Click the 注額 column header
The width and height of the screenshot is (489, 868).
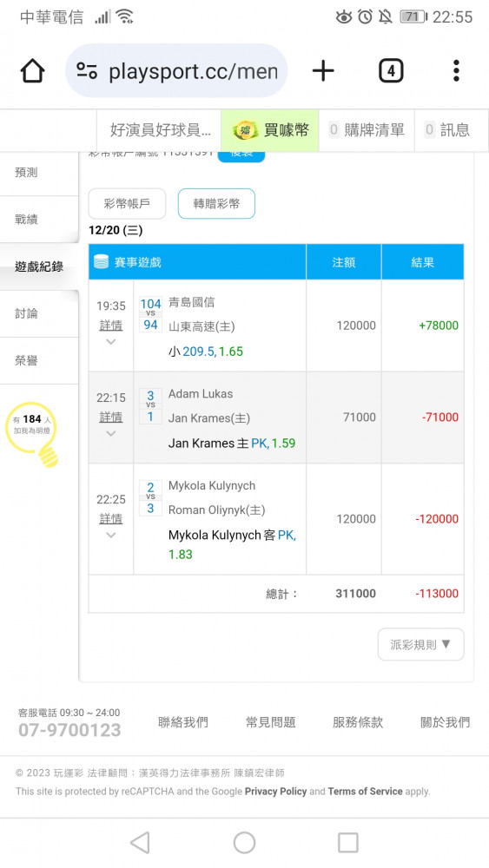pyautogui.click(x=343, y=262)
